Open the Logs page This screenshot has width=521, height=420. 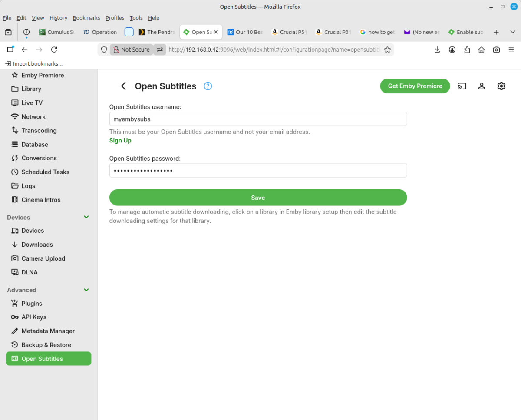[29, 185]
